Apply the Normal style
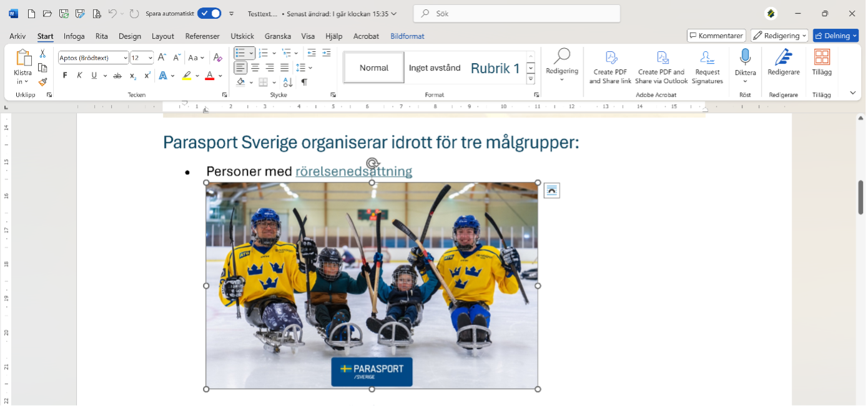 coord(374,67)
